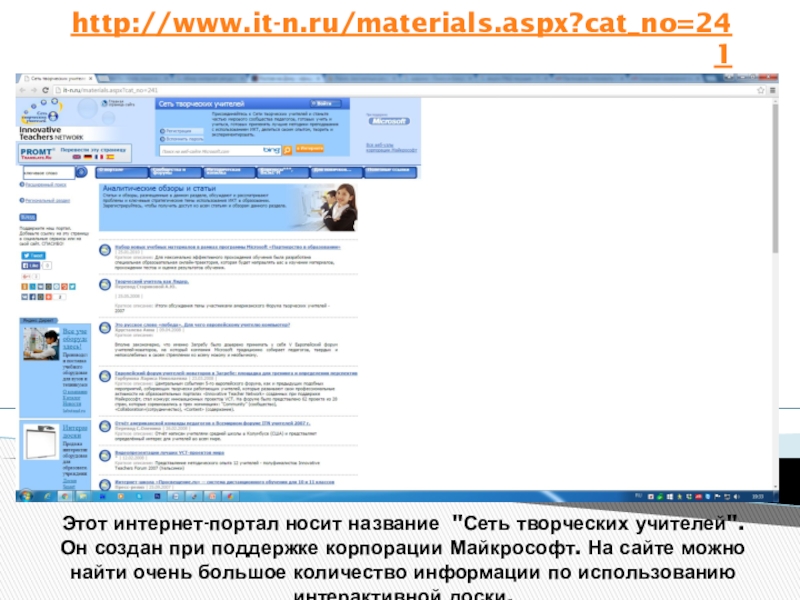Image resolution: width=800 pixels, height=600 pixels.
Task: Open first article about Microsoft Партнерство в образовании
Action: [x=228, y=247]
